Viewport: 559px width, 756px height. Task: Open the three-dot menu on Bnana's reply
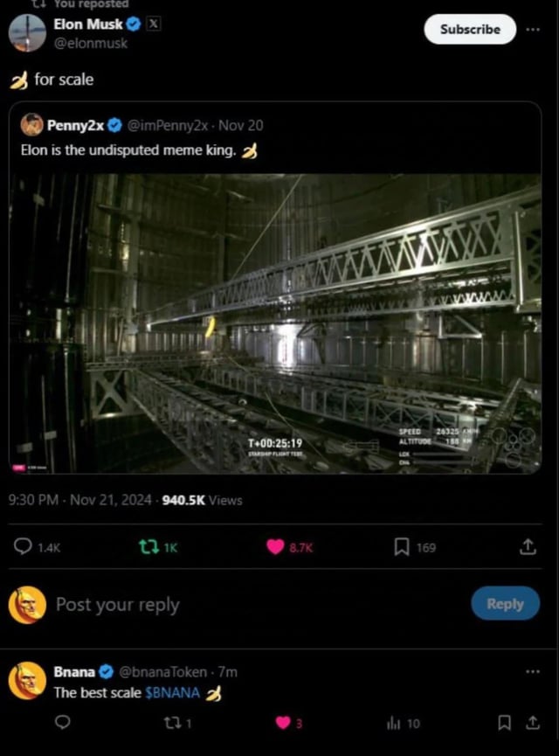pos(533,671)
